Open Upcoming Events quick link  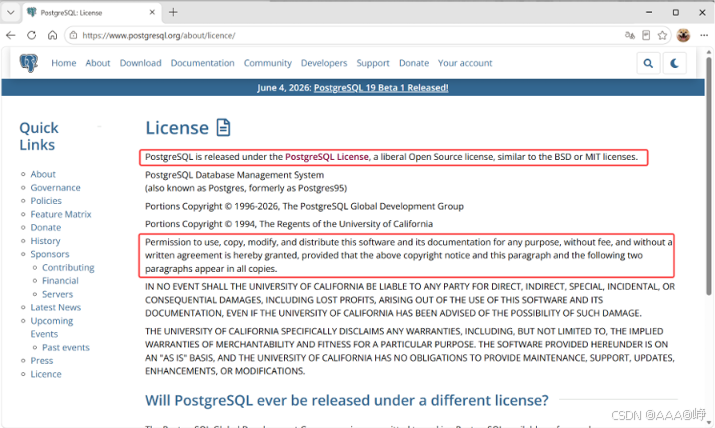click(52, 327)
